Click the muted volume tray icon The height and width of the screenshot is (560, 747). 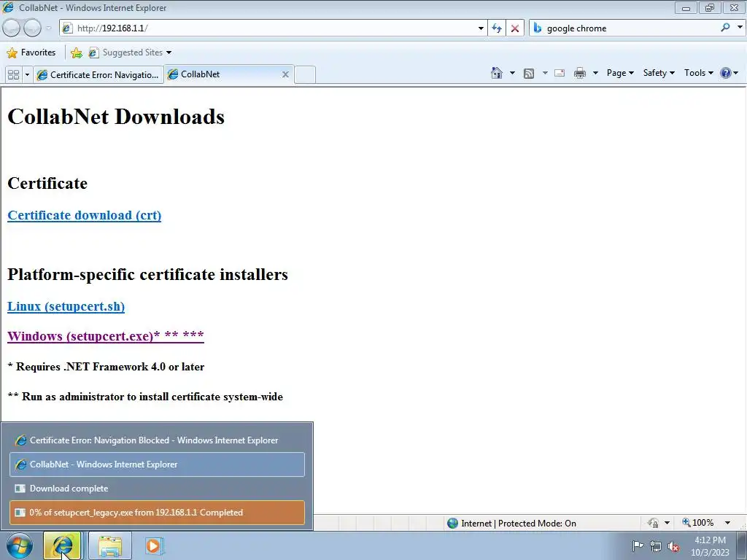coord(673,547)
